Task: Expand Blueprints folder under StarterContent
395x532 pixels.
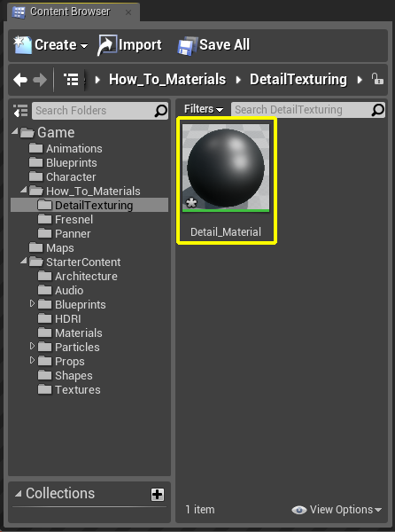Action: 32,303
